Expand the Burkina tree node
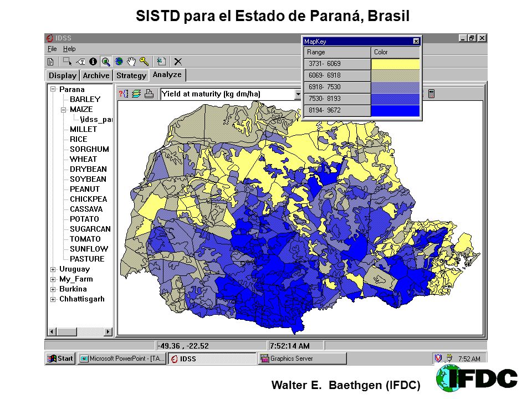This screenshot has width=532, height=399. click(53, 289)
